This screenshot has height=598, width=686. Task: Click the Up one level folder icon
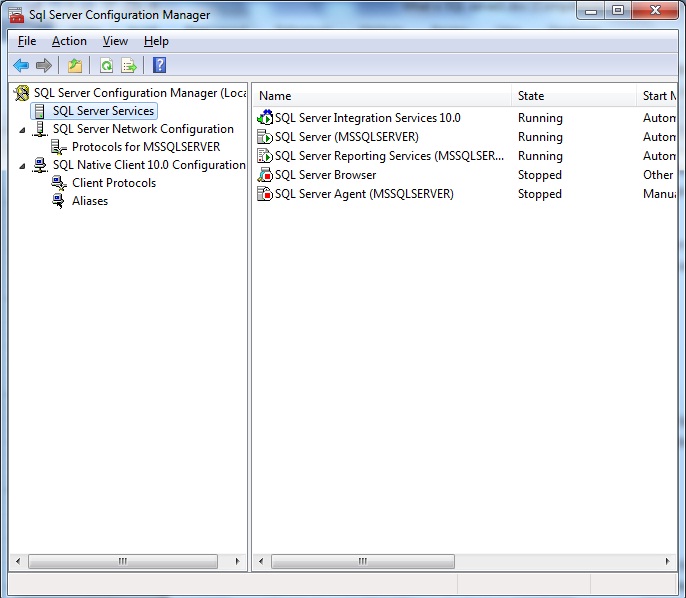(75, 66)
